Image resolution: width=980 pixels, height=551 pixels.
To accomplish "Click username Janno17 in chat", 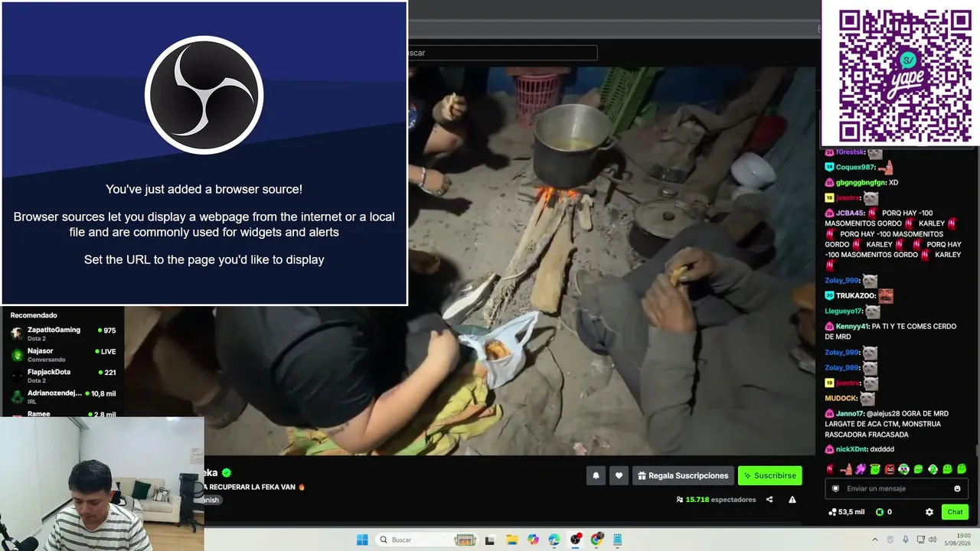I will (850, 413).
